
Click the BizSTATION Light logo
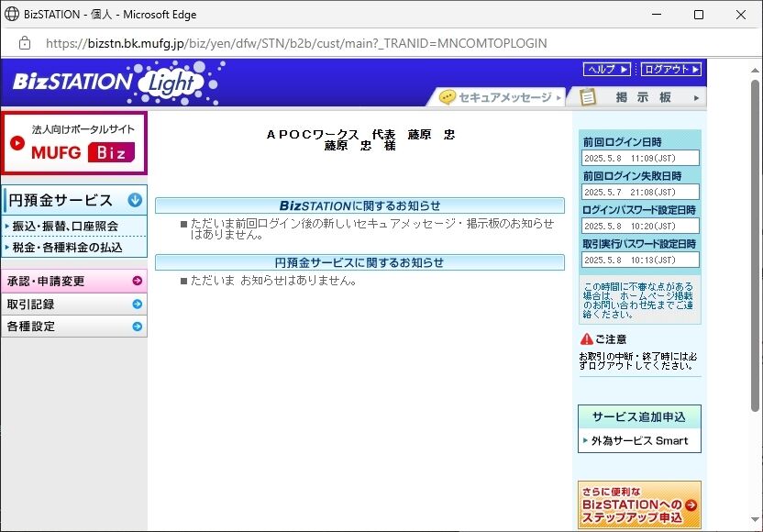(116, 83)
